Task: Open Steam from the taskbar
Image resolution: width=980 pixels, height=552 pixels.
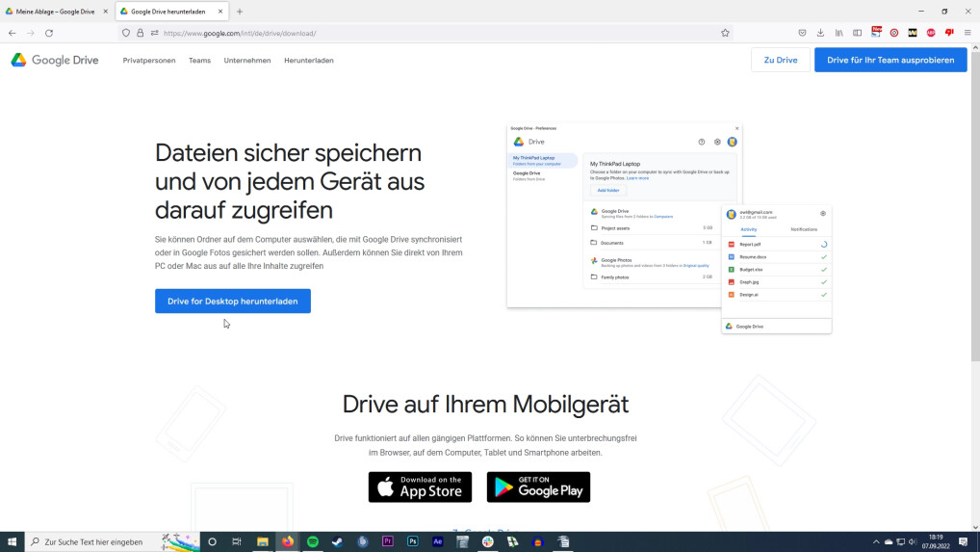Action: [338, 541]
